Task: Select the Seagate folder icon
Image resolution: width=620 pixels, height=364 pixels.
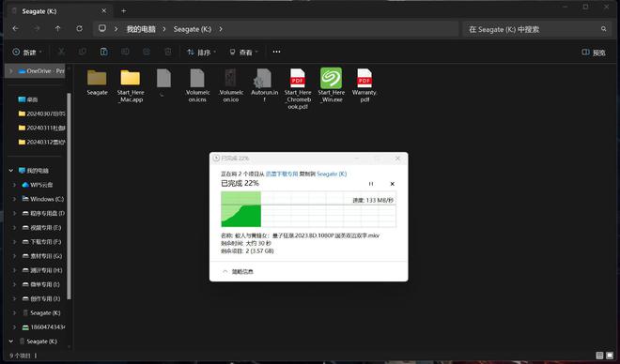Action: [97, 83]
